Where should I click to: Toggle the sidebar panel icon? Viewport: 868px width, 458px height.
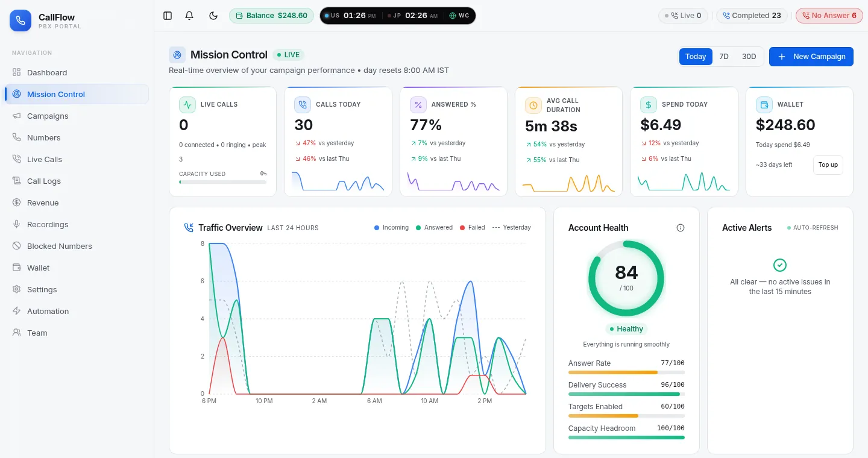(x=168, y=16)
